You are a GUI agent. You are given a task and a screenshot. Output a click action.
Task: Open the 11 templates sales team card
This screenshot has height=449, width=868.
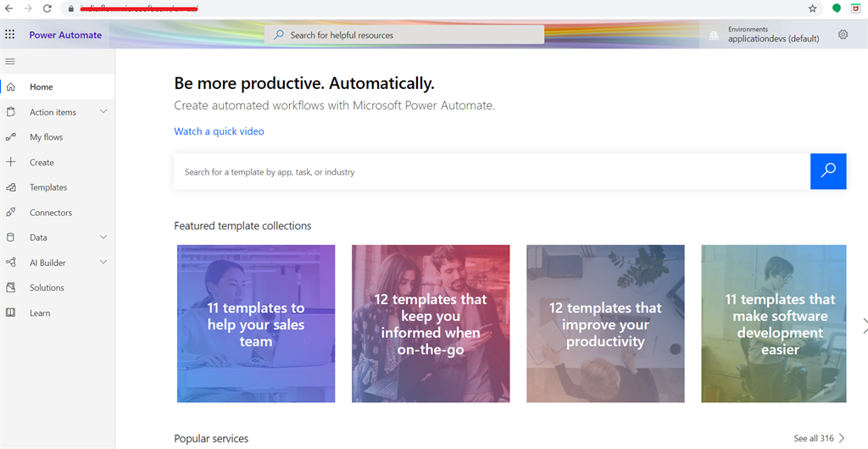(x=256, y=324)
